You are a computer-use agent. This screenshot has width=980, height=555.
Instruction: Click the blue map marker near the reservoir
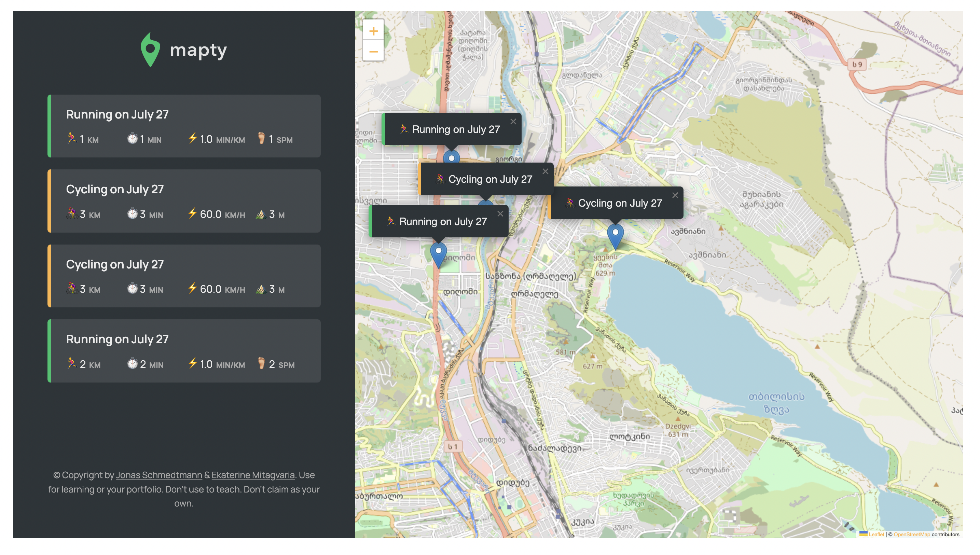click(x=615, y=236)
